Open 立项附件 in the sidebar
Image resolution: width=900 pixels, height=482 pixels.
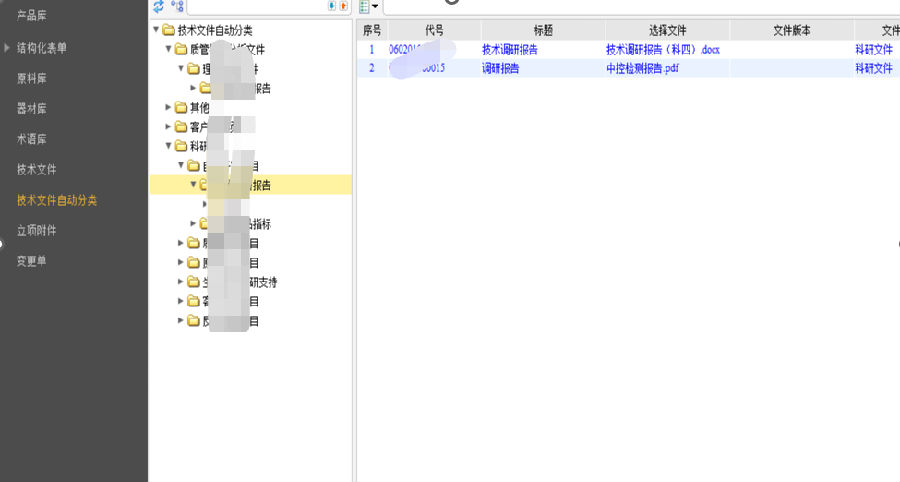tap(36, 231)
